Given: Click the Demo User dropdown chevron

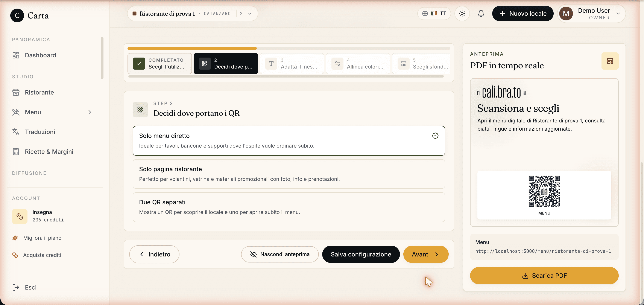Looking at the screenshot, I should click(618, 14).
